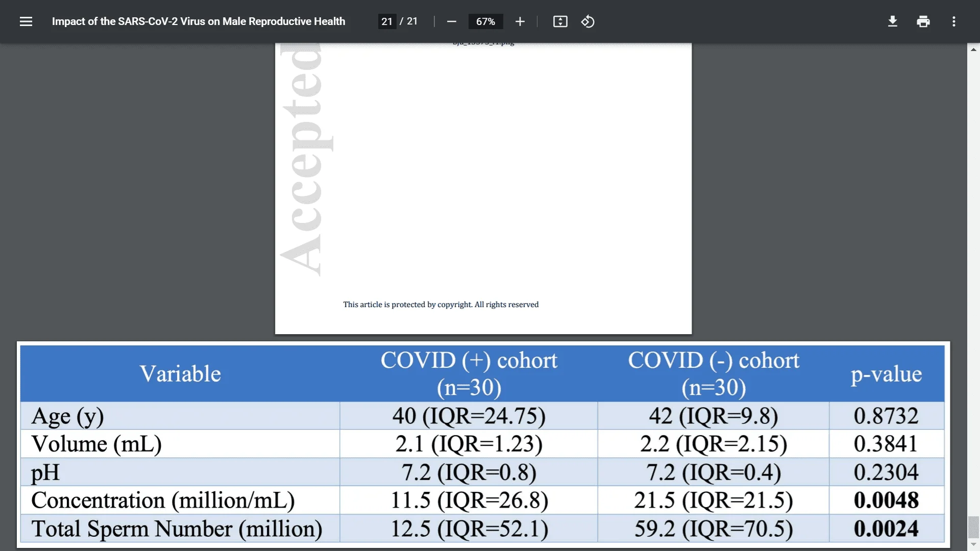The width and height of the screenshot is (980, 551).
Task: Click the zoom out minus button
Action: [451, 21]
